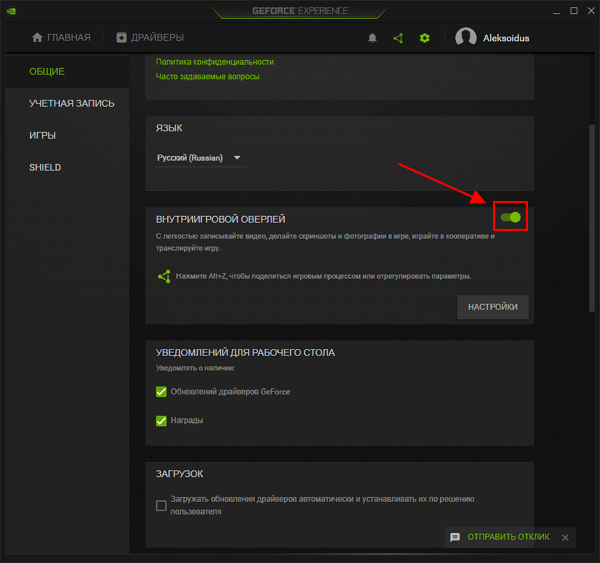Uncheck the Награды notification checkbox

click(161, 421)
